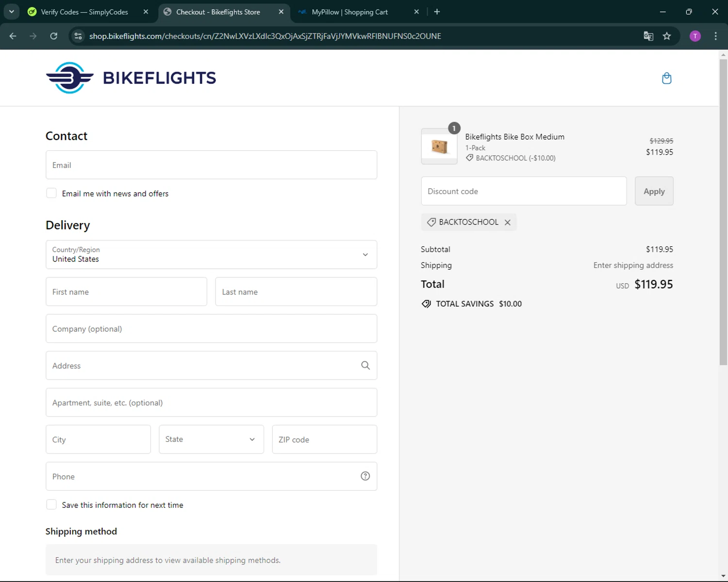Open the State dropdown

211,439
